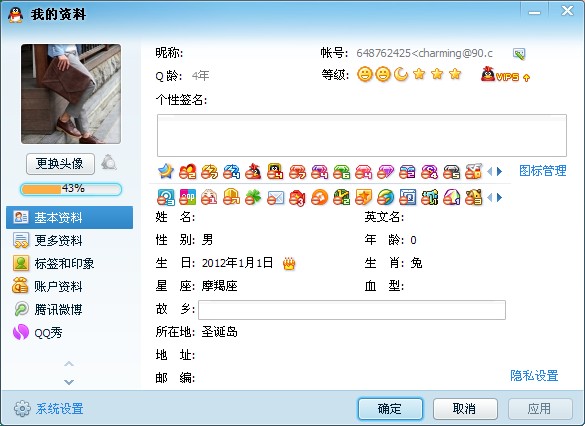Show previous icons in the first icon row
585x426 pixels.
pos(490,172)
